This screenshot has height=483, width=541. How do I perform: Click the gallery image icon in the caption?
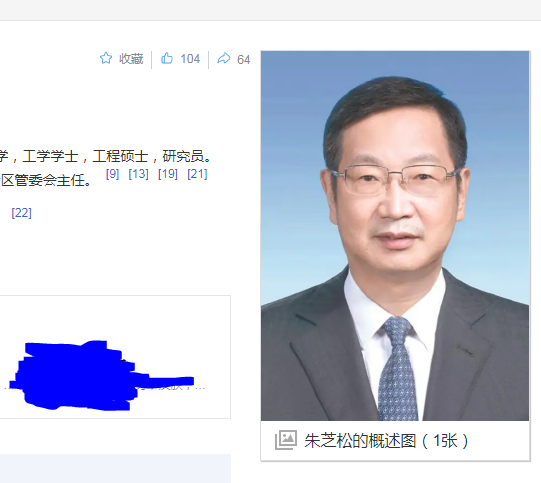[x=286, y=440]
